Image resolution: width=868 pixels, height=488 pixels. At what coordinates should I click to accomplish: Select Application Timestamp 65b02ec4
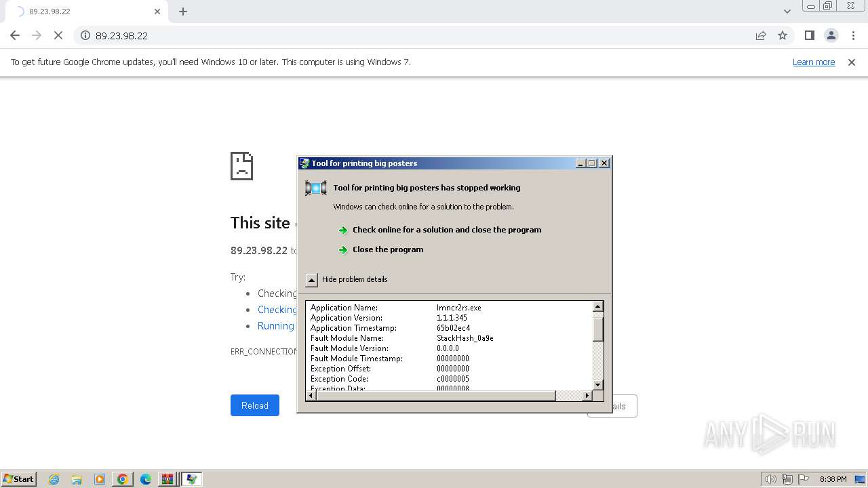pos(454,328)
